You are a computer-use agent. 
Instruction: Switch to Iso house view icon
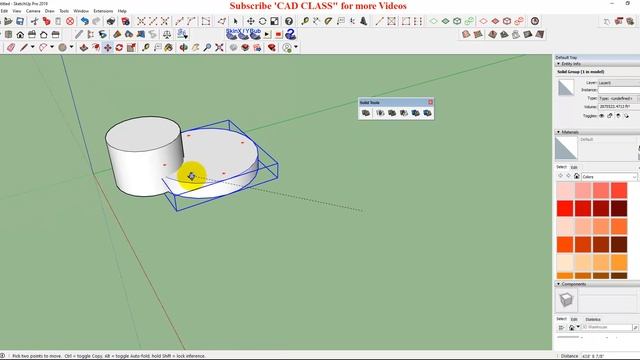pos(20,35)
